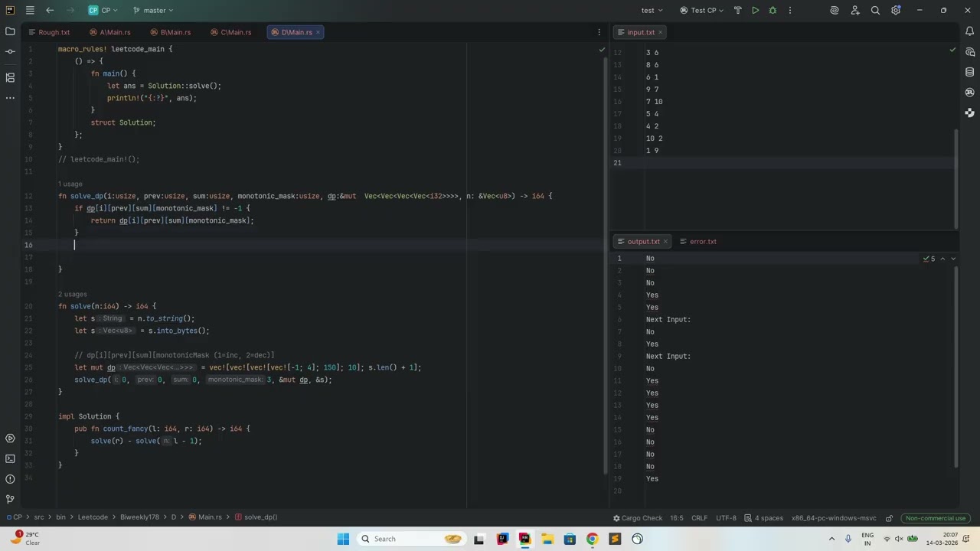
Task: Open editor tab options three-dot menu
Action: coord(599,32)
